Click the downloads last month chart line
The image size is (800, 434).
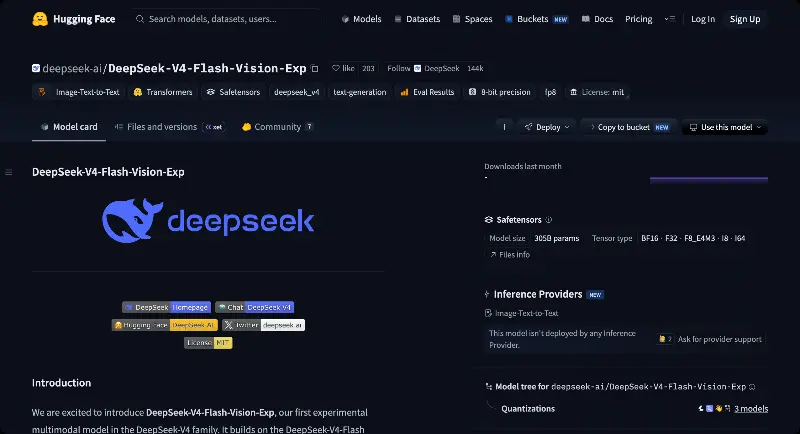pos(709,179)
